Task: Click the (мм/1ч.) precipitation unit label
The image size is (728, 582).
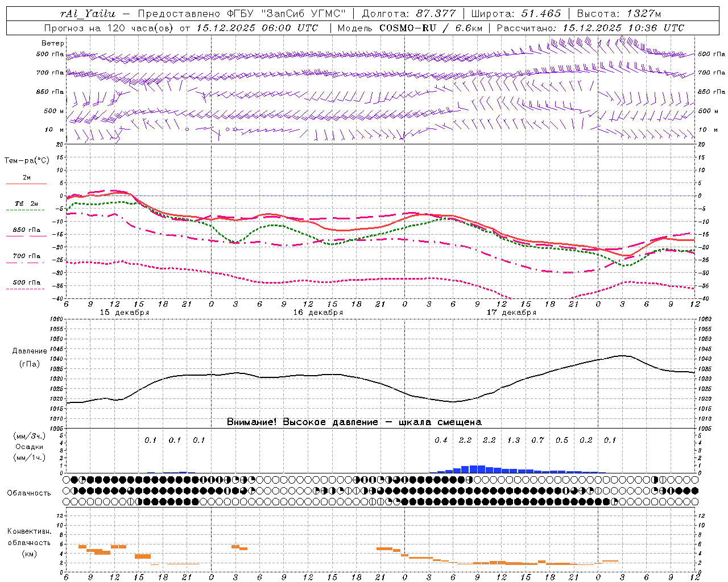Action: click(x=30, y=458)
